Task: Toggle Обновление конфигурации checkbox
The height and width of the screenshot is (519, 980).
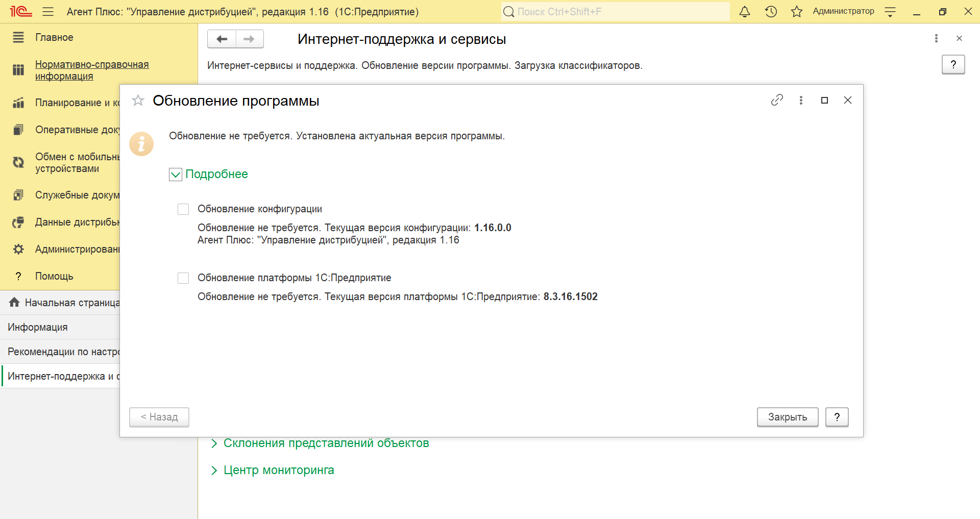Action: tap(183, 209)
